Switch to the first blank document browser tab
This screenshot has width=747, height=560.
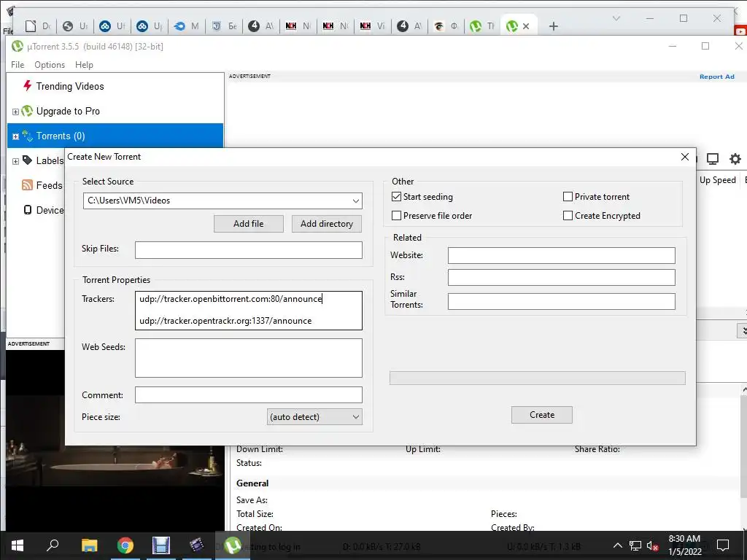point(38,26)
